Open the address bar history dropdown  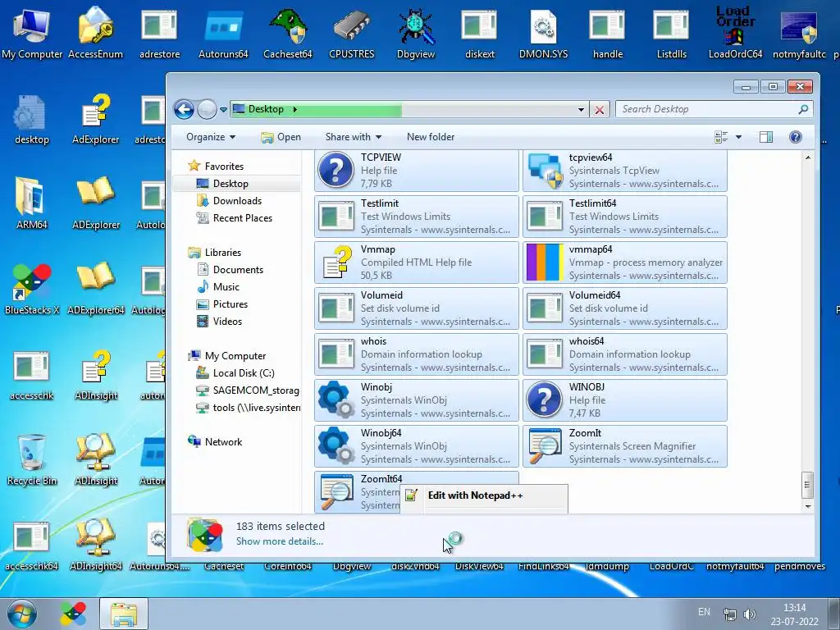(x=581, y=110)
